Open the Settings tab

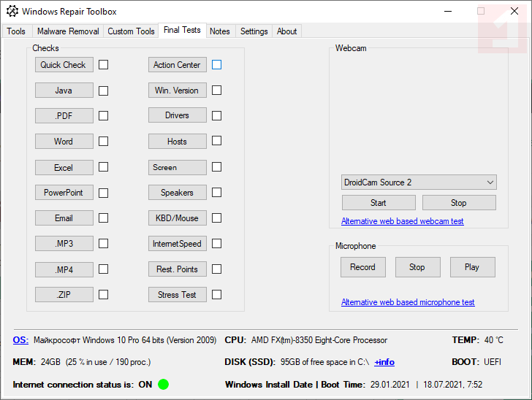click(x=254, y=31)
